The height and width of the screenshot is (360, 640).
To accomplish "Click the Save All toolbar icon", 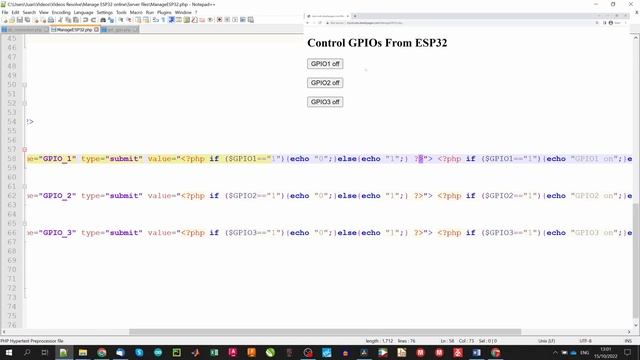I will pos(27,20).
